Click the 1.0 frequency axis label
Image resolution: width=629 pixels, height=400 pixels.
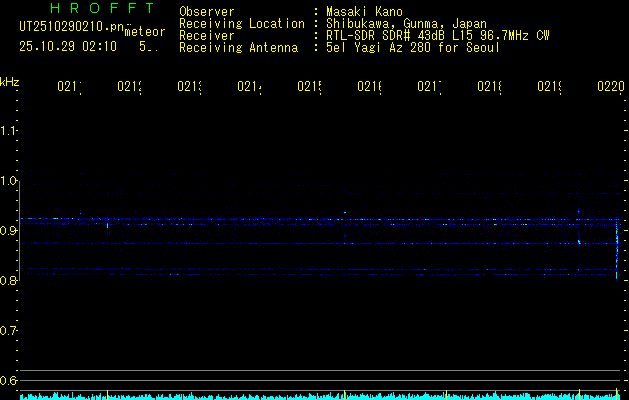(10, 181)
